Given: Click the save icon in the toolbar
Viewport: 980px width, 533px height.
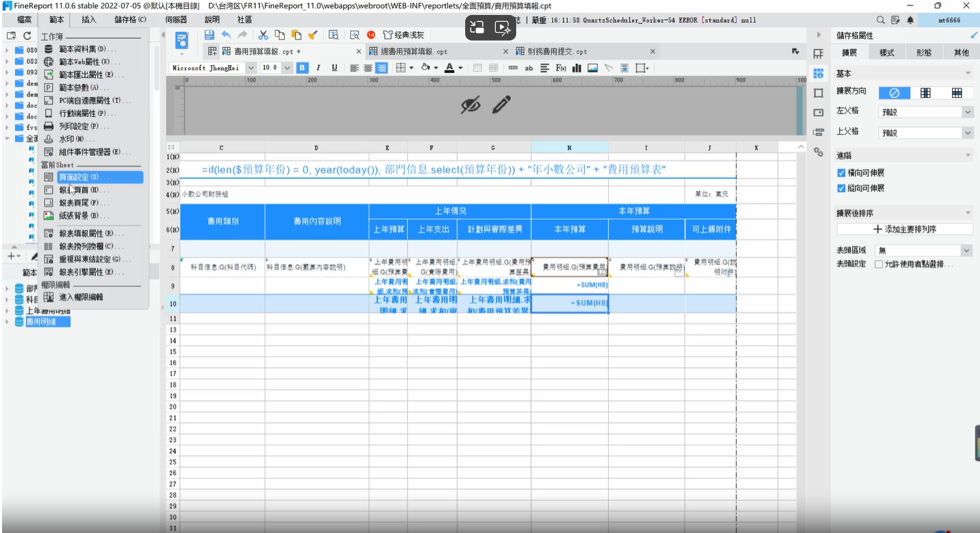Looking at the screenshot, I should (x=209, y=35).
